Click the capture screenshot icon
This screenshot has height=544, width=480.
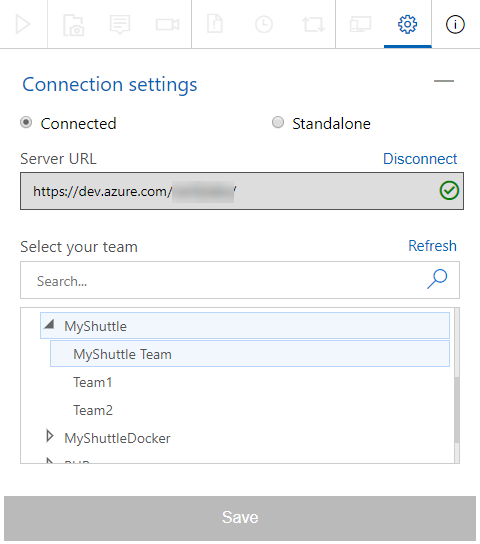coord(73,25)
